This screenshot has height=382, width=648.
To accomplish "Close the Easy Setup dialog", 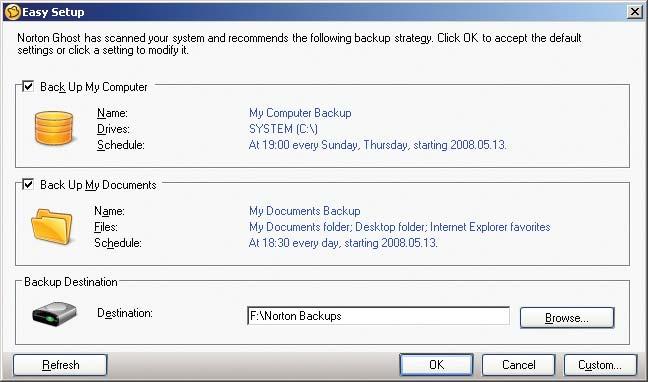I will tap(635, 12).
